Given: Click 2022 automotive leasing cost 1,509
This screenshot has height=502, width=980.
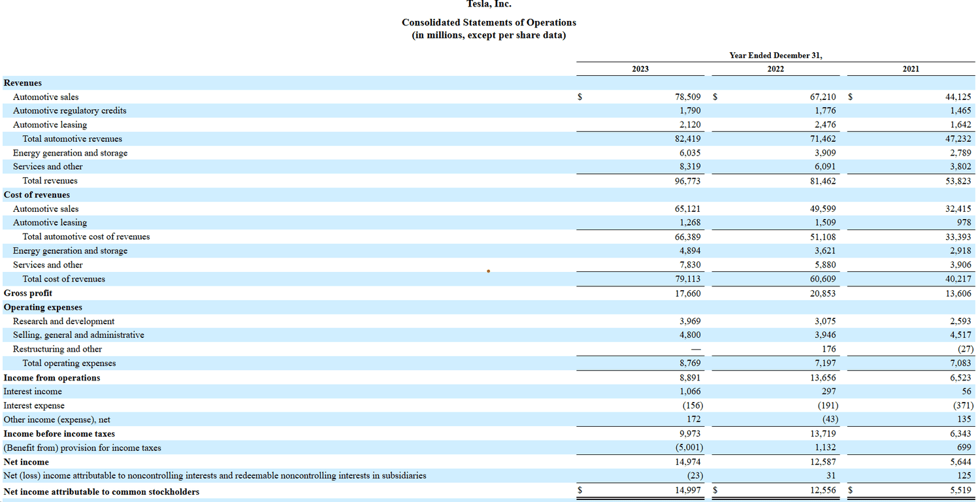Looking at the screenshot, I should pos(825,223).
